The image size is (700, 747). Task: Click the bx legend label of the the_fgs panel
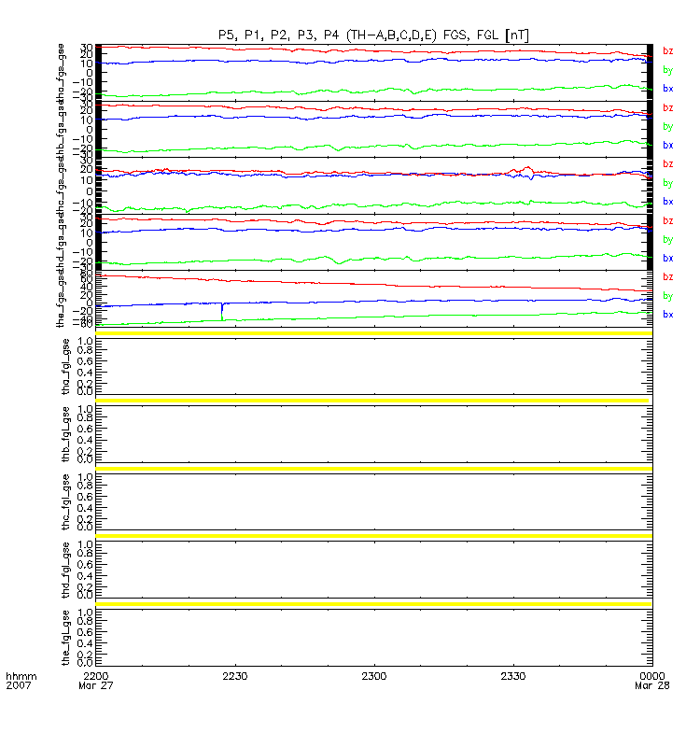pos(667,315)
